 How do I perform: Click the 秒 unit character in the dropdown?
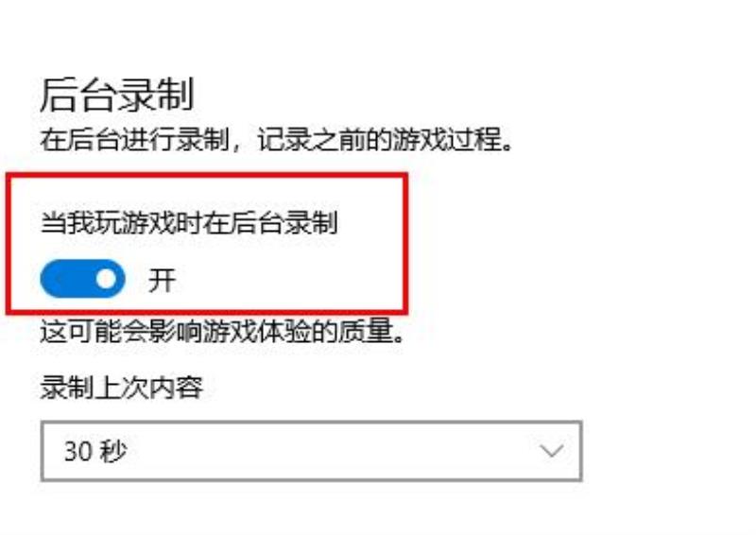tap(113, 451)
